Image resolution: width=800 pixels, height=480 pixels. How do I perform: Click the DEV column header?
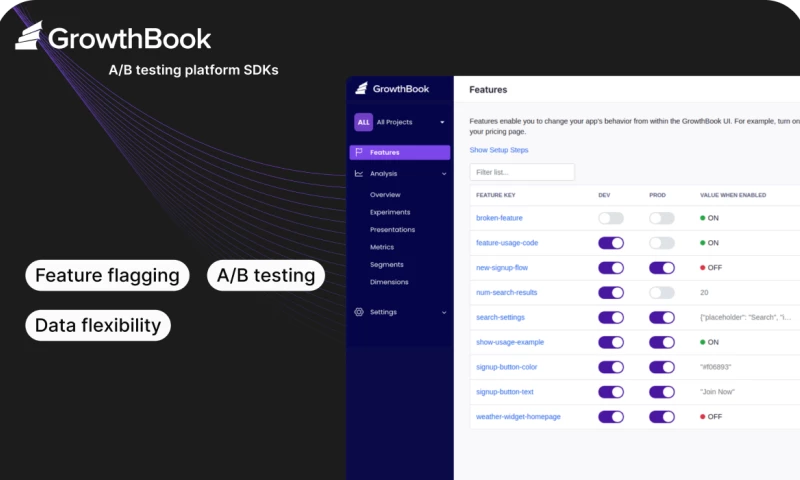(604, 195)
